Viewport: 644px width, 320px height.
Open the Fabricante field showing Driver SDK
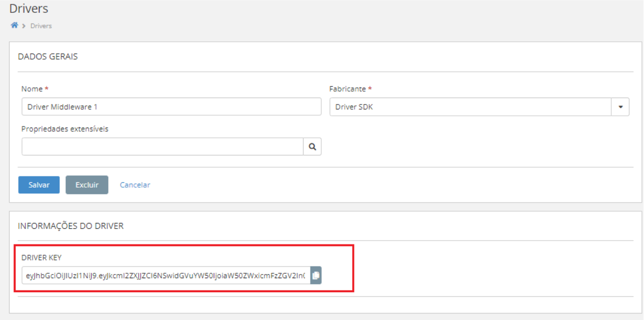click(470, 107)
